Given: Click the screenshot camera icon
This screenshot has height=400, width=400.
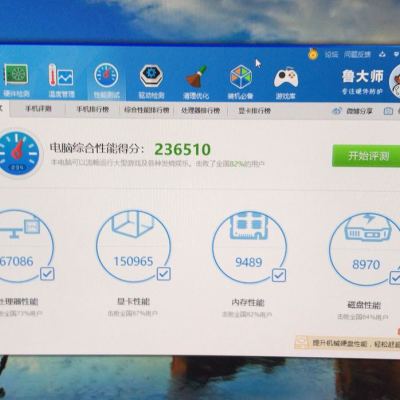Looking at the screenshot, I should point(388,111).
